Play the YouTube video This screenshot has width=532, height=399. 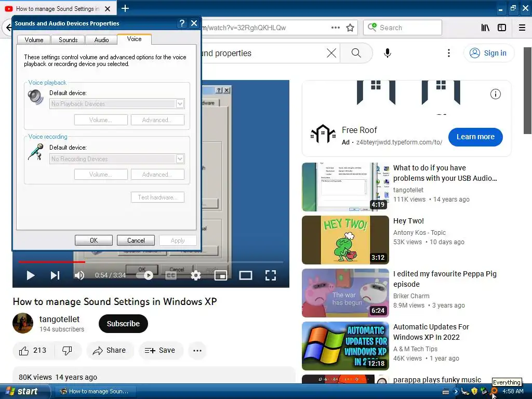(x=31, y=275)
